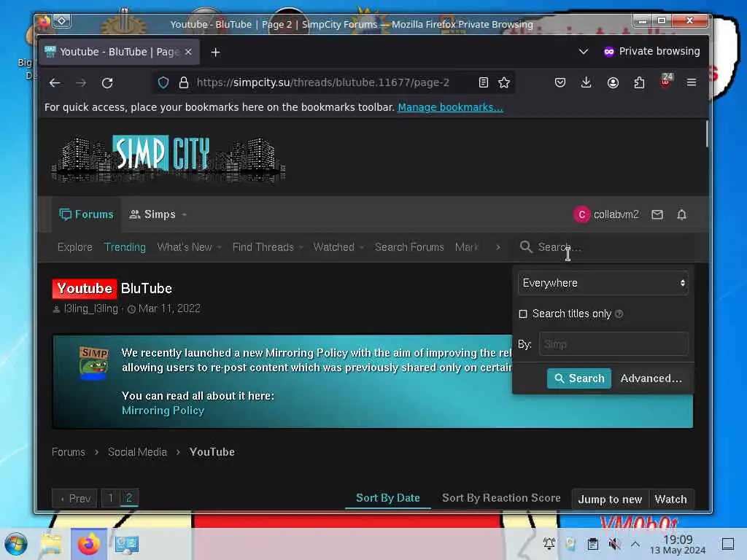
Task: Select Sort By Reaction Score tab
Action: coord(501,497)
